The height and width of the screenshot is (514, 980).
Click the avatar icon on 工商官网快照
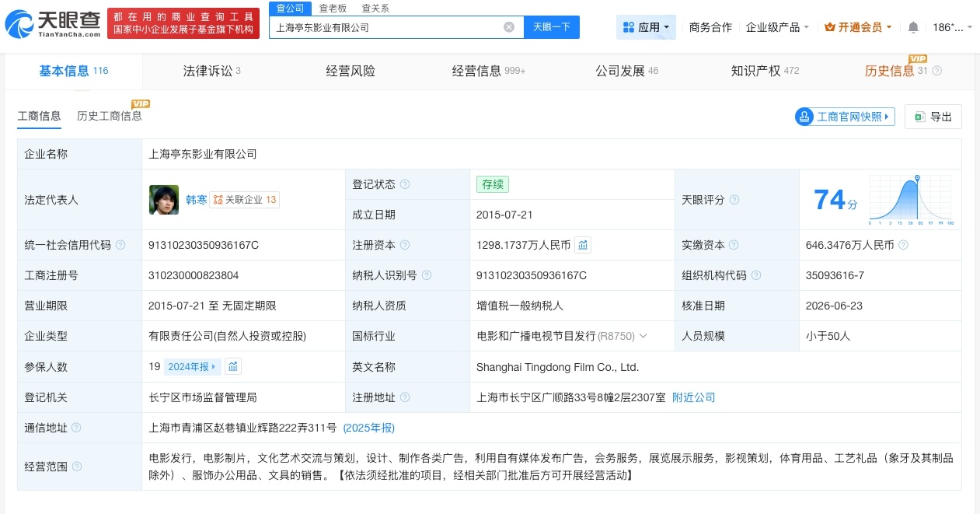coord(804,117)
